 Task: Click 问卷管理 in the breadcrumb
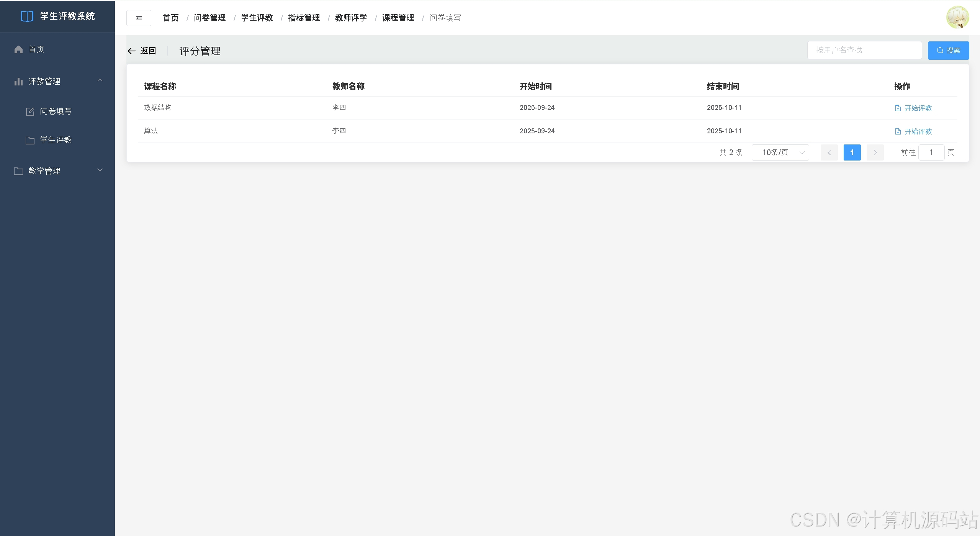tap(210, 18)
